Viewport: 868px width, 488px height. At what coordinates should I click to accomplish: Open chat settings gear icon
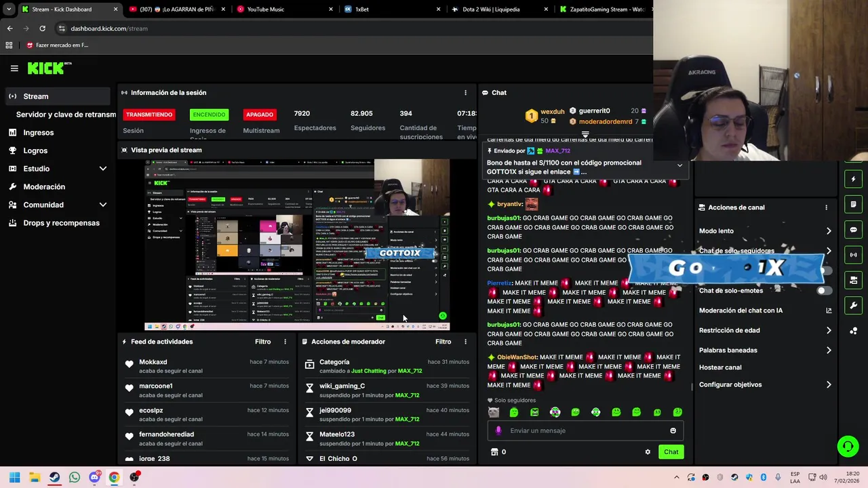click(x=648, y=452)
